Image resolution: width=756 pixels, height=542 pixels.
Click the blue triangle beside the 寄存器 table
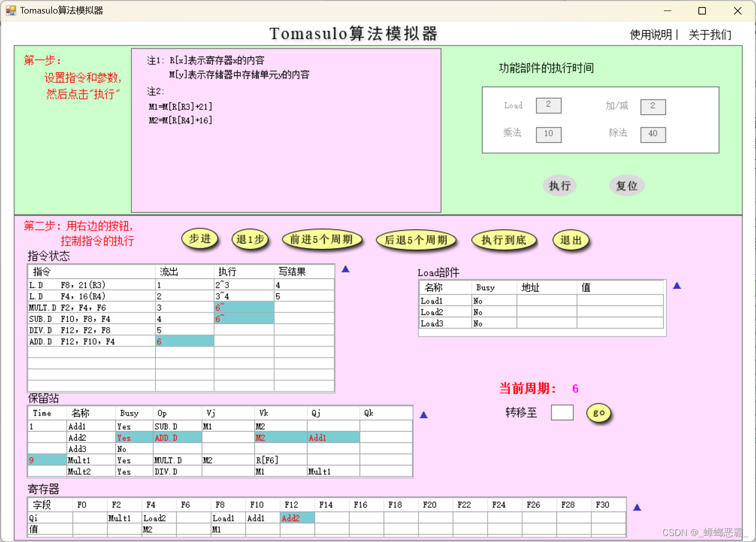coord(637,507)
